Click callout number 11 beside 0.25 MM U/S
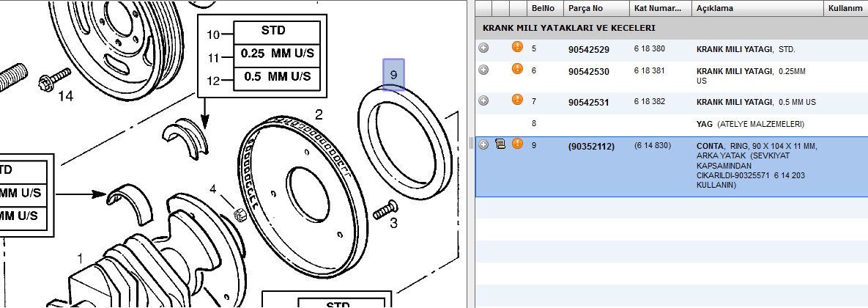This screenshot has width=868, height=308. pos(213,58)
